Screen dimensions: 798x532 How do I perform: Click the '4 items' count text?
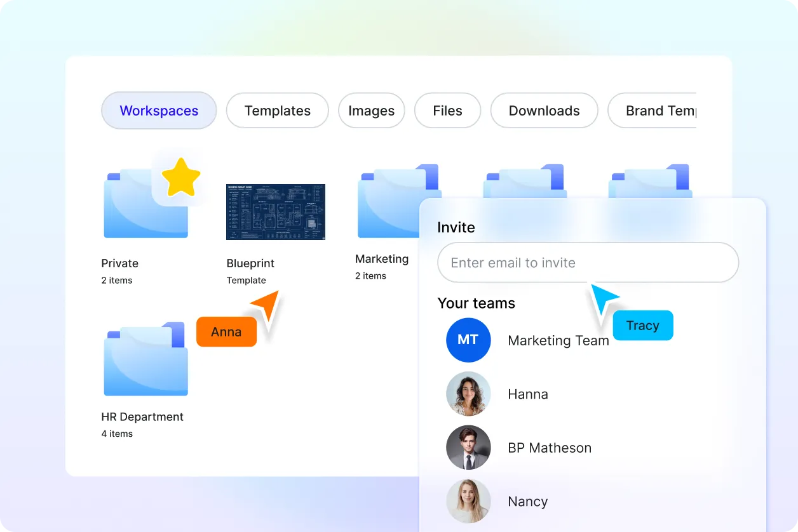[x=117, y=434]
